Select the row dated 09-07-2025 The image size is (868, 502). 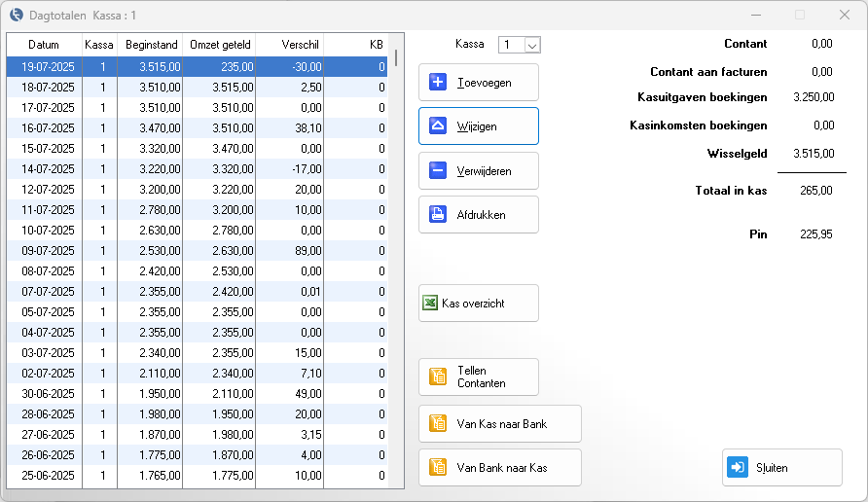198,251
